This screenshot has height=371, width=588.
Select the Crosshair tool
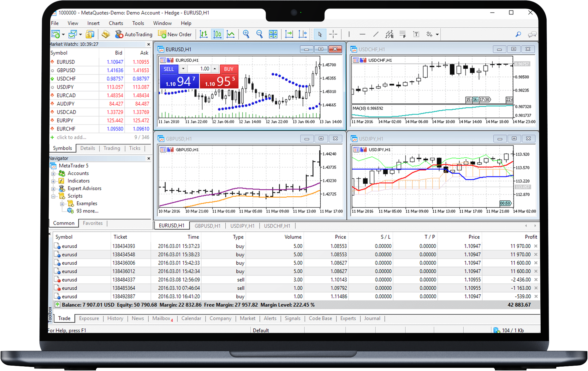tap(333, 34)
